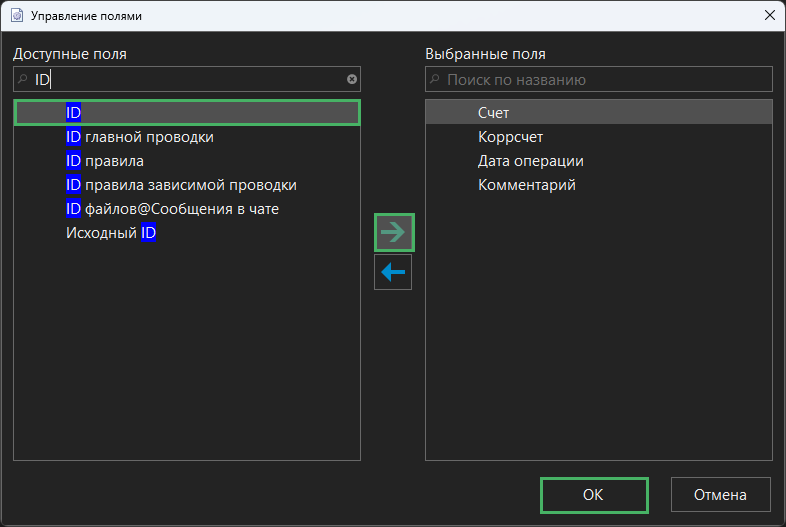Screen dimensions: 786x527
Task: Select ID файлов@Сообщения в чате
Action: coord(172,209)
